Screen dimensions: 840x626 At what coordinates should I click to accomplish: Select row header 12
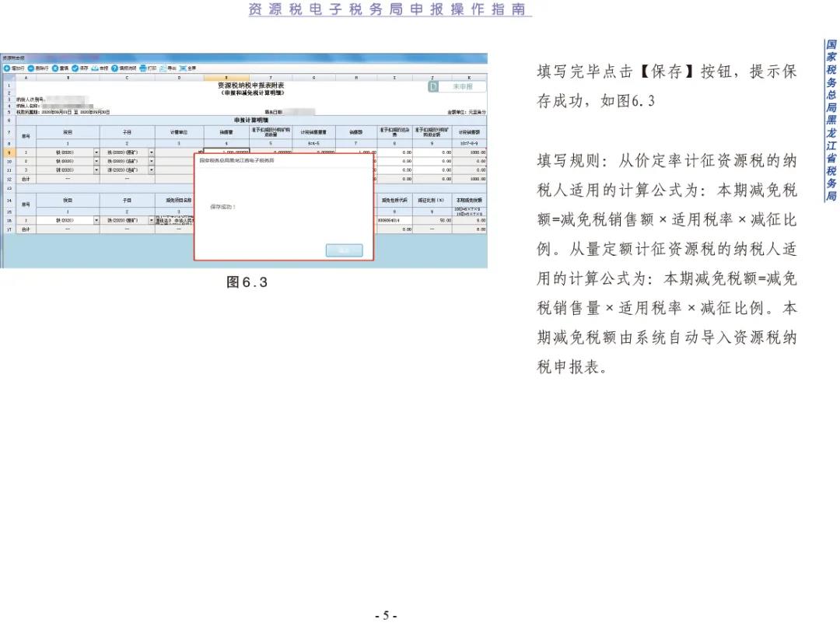(9, 179)
